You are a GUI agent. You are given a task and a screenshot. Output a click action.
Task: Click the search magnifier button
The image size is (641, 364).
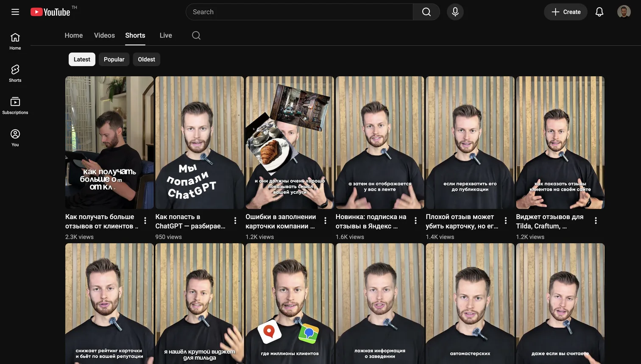coord(426,12)
